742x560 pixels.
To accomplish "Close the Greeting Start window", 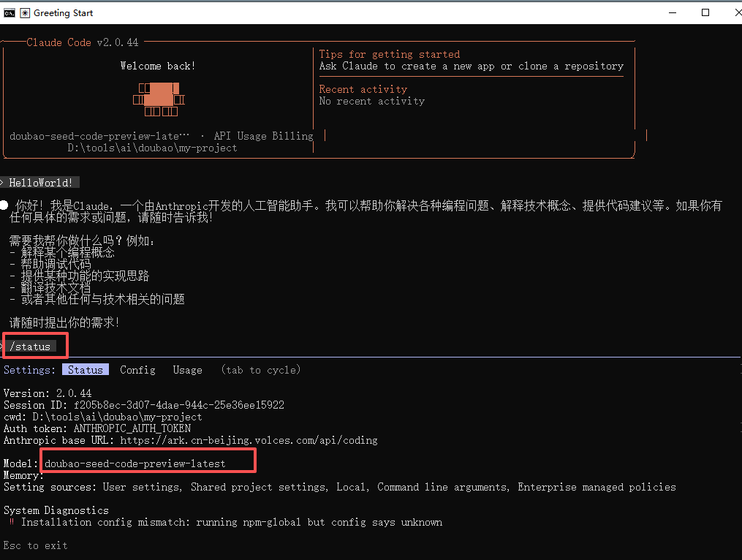I will point(737,12).
